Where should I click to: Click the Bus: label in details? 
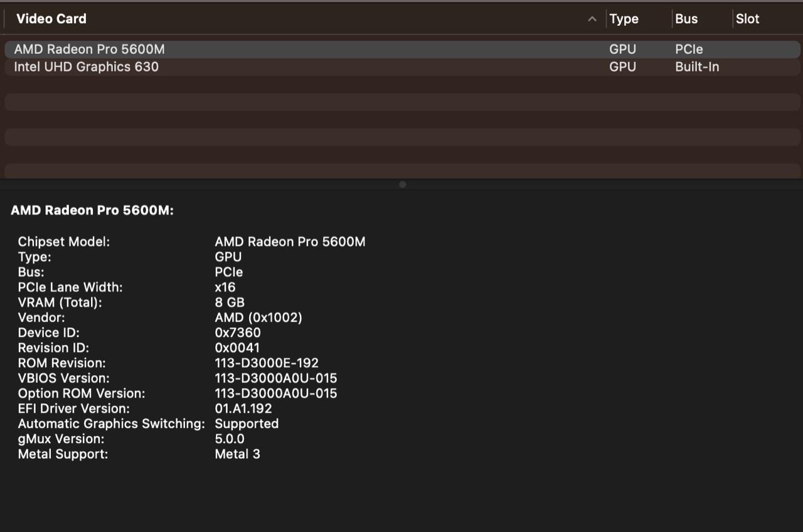click(31, 272)
